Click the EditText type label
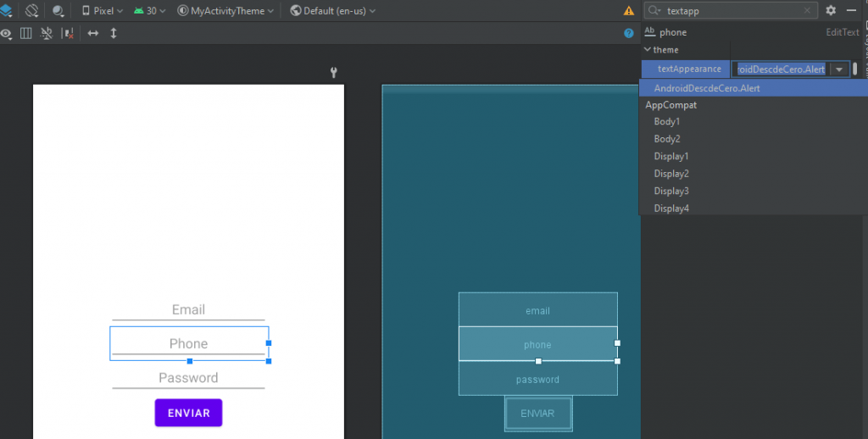This screenshot has width=868, height=439. [x=843, y=32]
